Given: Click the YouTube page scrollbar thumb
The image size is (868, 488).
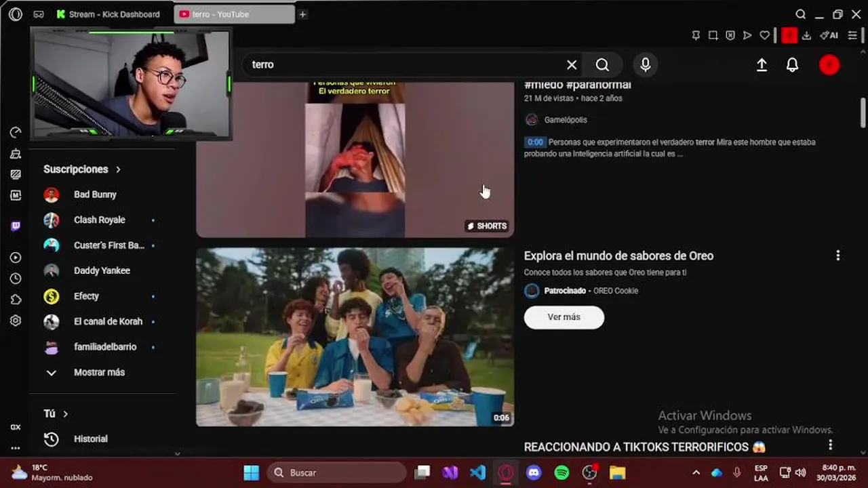Looking at the screenshot, I should pos(863,112).
